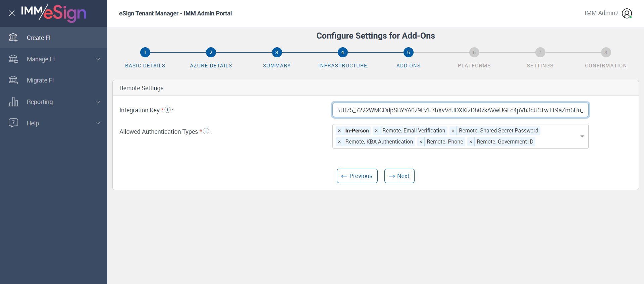Jump to step 4 Infrastructure

coord(342,52)
